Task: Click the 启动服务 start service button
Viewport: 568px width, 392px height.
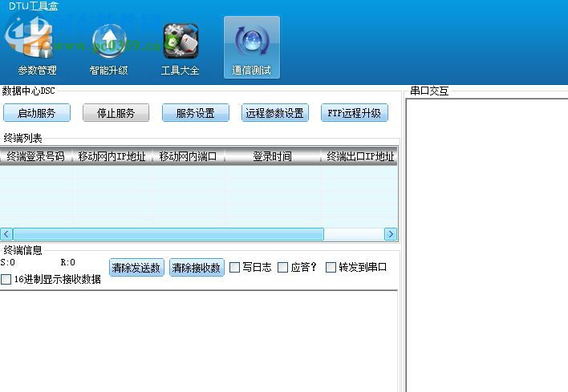Action: coord(37,113)
